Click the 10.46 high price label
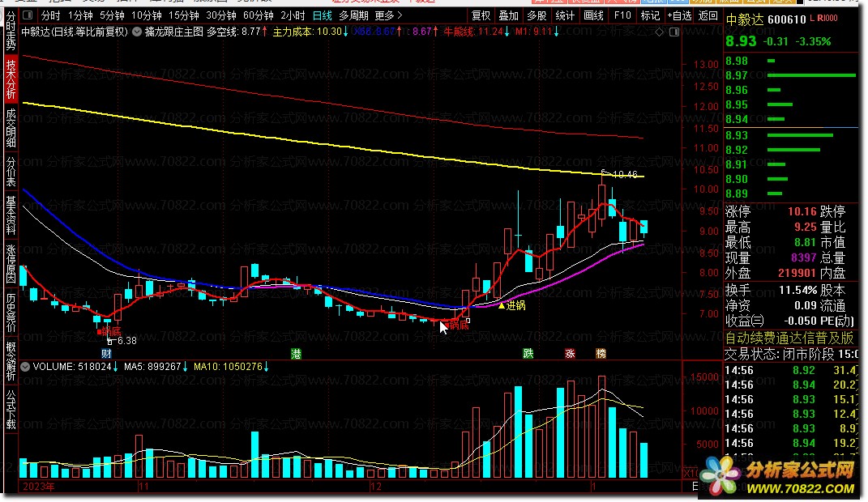 (x=625, y=175)
